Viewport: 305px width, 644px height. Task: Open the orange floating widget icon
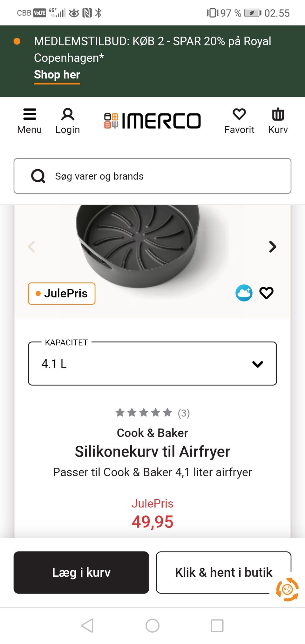pyautogui.click(x=287, y=590)
